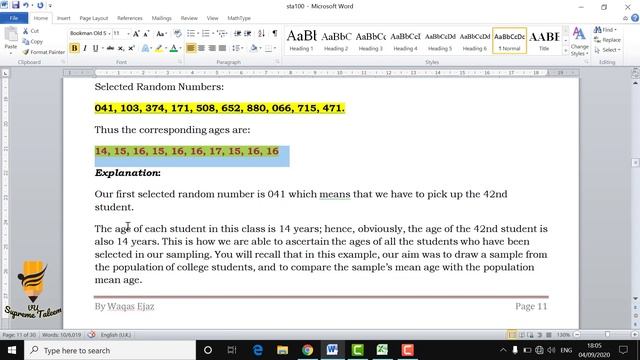This screenshot has width=640, height=360.
Task: Select Print Layout view in status bar
Action: pyautogui.click(x=512, y=335)
